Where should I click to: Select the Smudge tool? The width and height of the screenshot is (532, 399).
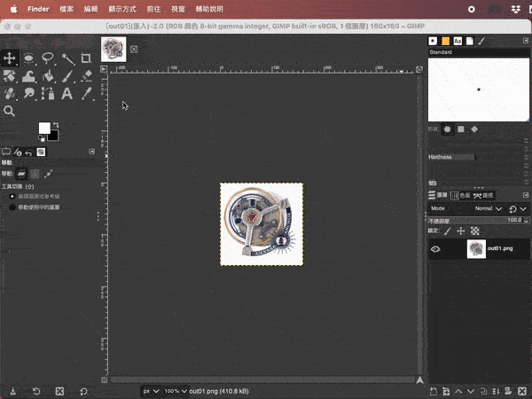click(x=29, y=93)
